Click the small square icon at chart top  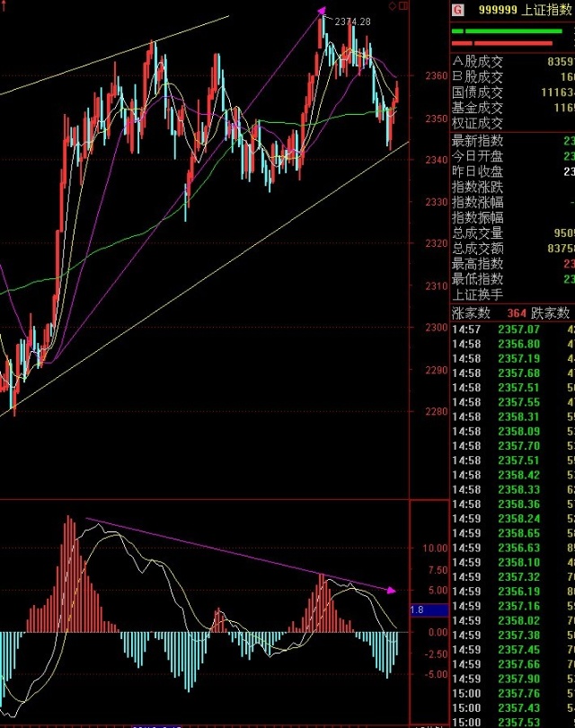402,6
